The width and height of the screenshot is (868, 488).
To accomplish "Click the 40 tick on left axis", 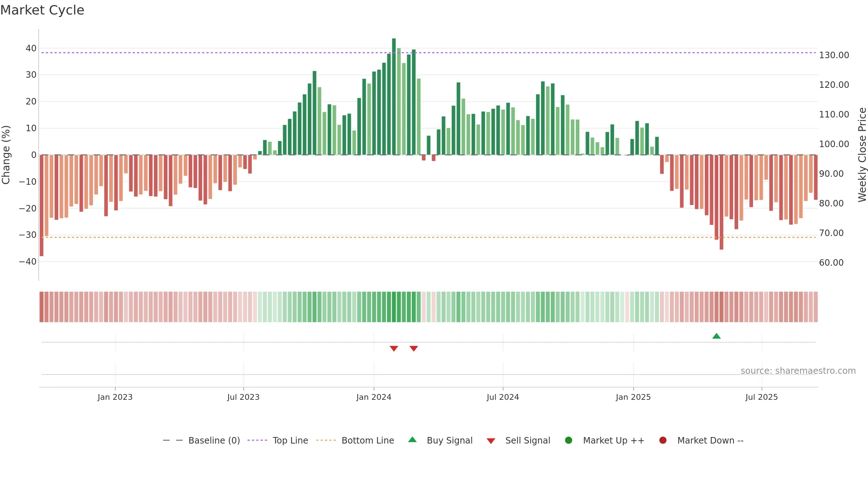I will click(31, 48).
